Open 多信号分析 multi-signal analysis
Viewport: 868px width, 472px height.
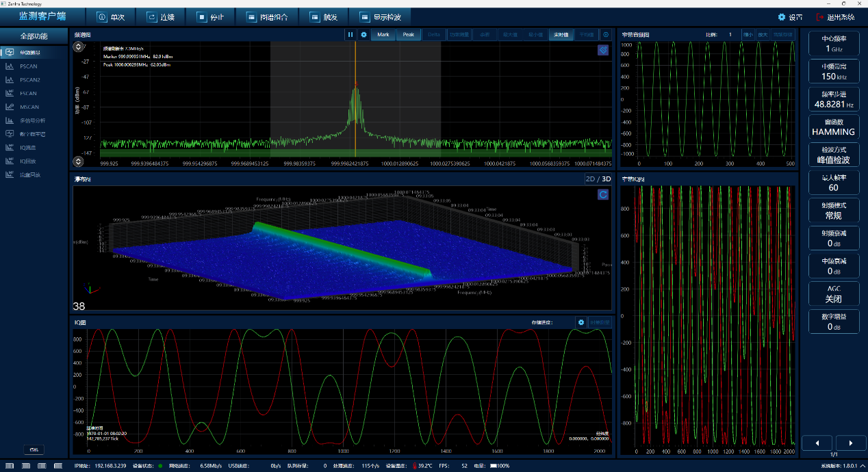[x=34, y=120]
